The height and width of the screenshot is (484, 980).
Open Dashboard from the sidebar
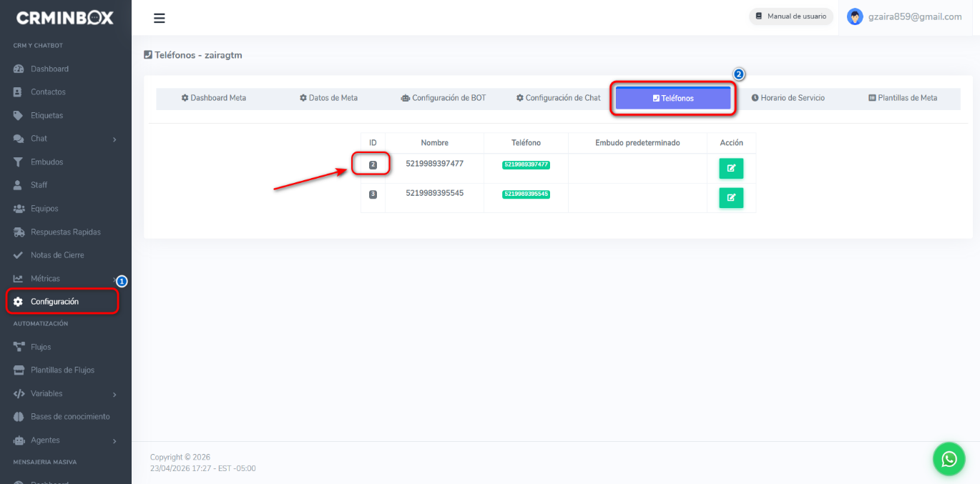(49, 69)
